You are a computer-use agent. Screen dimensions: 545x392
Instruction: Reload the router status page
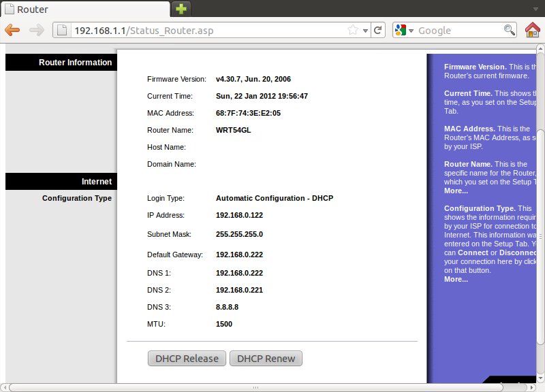(x=378, y=30)
